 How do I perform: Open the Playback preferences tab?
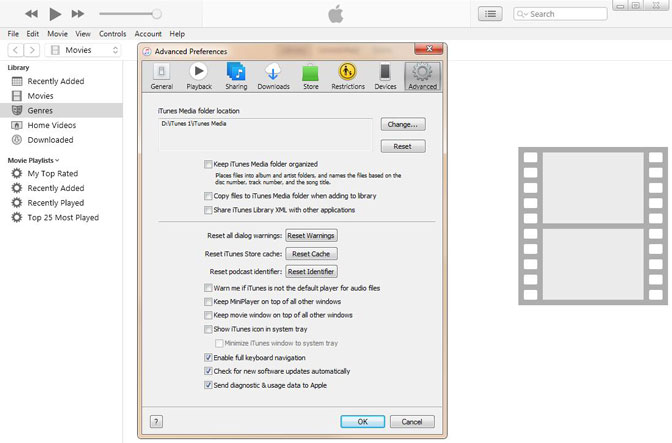coord(199,77)
